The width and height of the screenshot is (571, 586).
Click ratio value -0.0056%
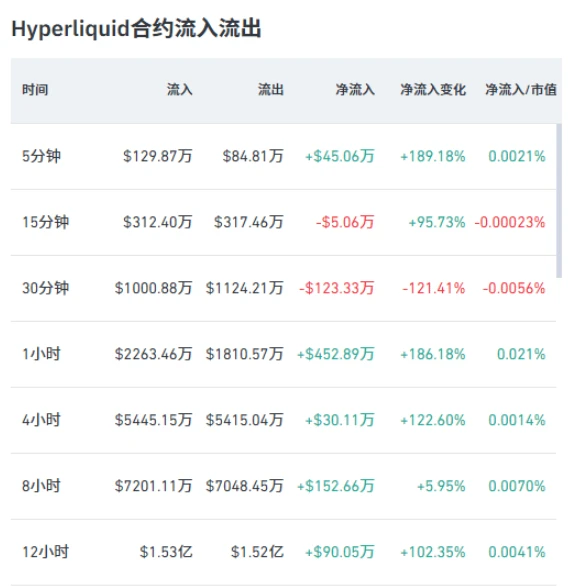[514, 288]
